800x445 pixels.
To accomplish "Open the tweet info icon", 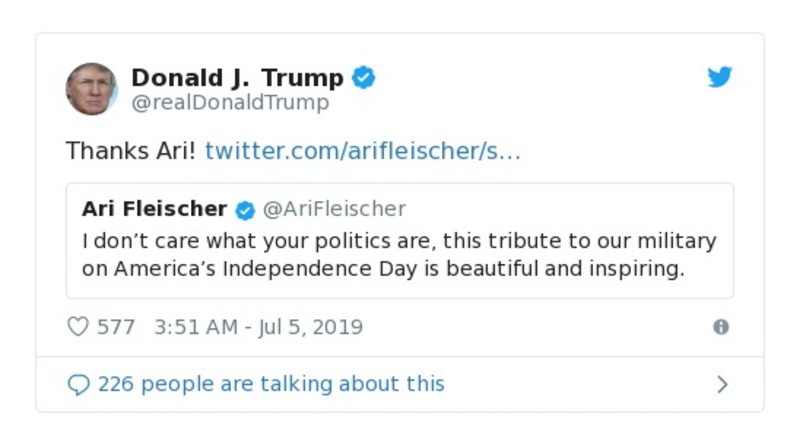I will pyautogui.click(x=720, y=327).
